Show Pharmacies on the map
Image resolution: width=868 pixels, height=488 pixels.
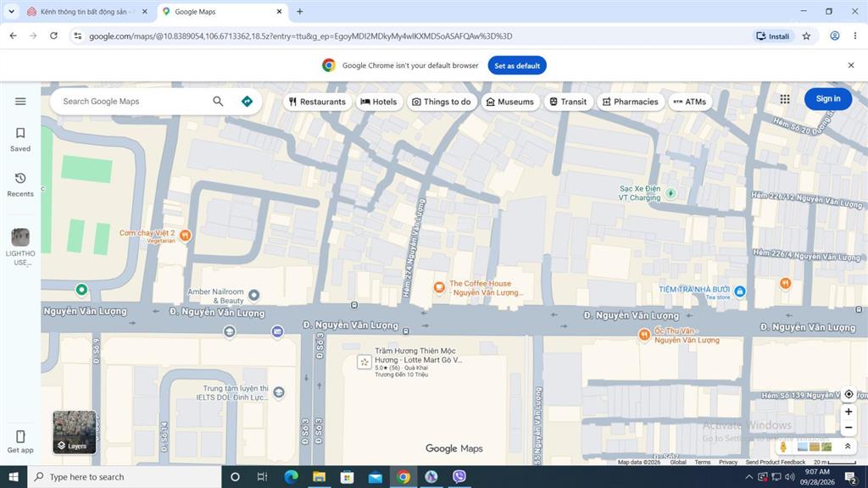pyautogui.click(x=631, y=102)
